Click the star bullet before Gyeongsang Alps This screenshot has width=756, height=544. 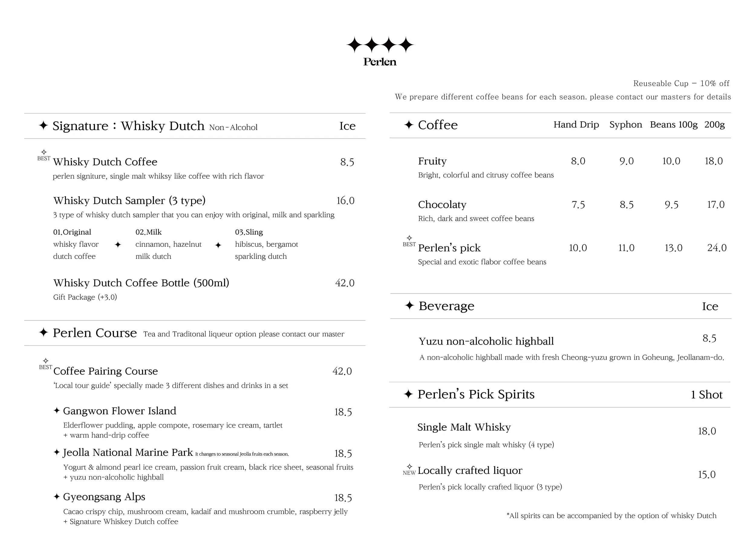tap(57, 496)
